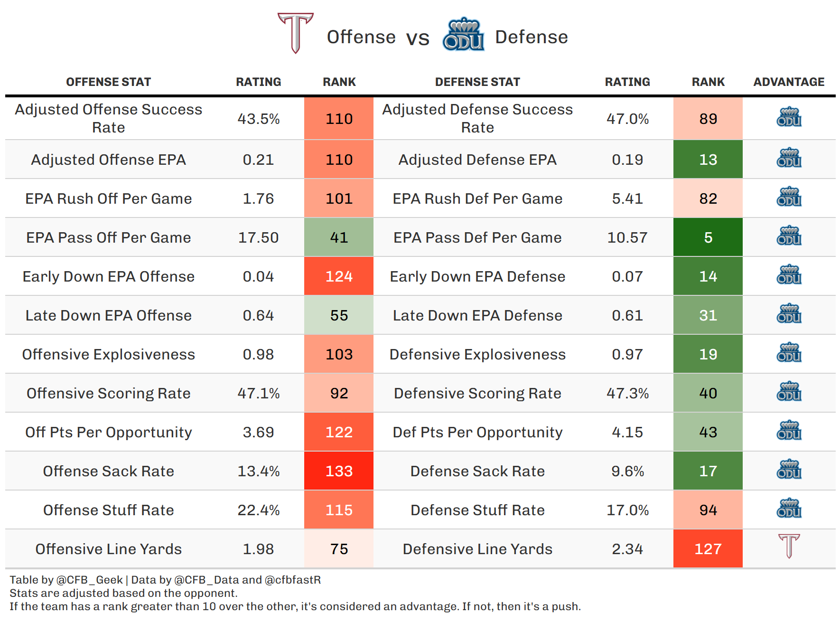This screenshot has width=840, height=623.
Task: Click the Troy logo in the header
Action: (295, 33)
